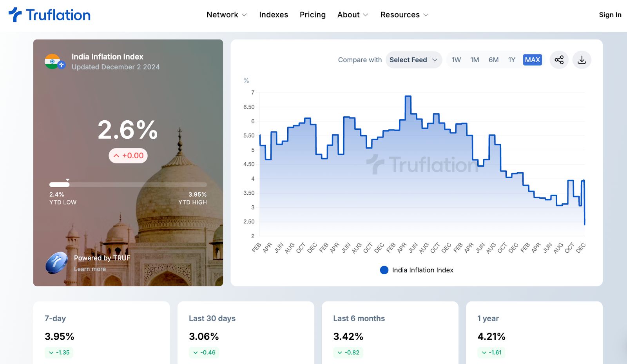This screenshot has height=364, width=627.
Task: Select the 1W time range
Action: [456, 60]
